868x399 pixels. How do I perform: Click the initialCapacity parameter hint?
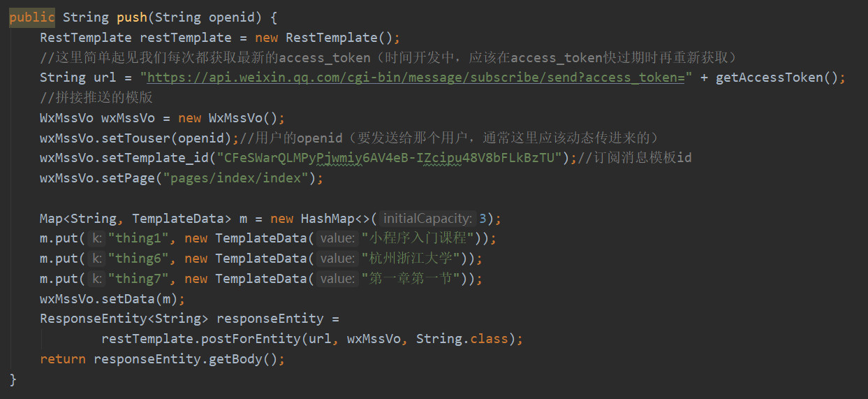tap(429, 219)
